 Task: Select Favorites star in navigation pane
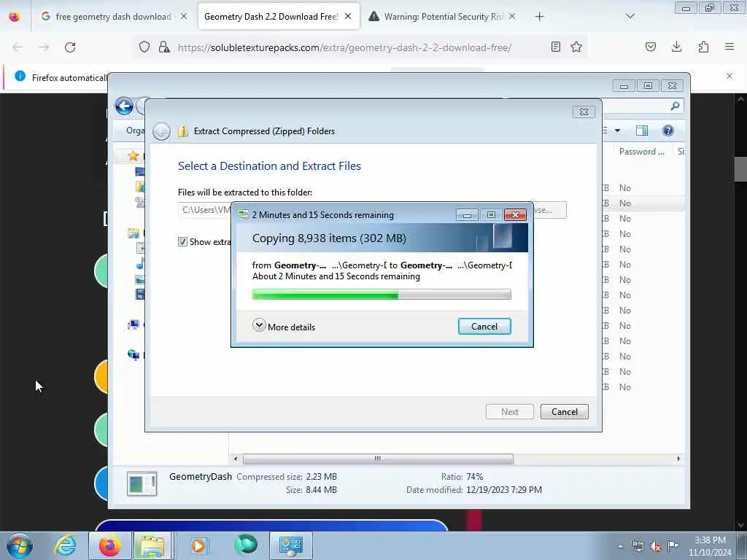click(133, 156)
